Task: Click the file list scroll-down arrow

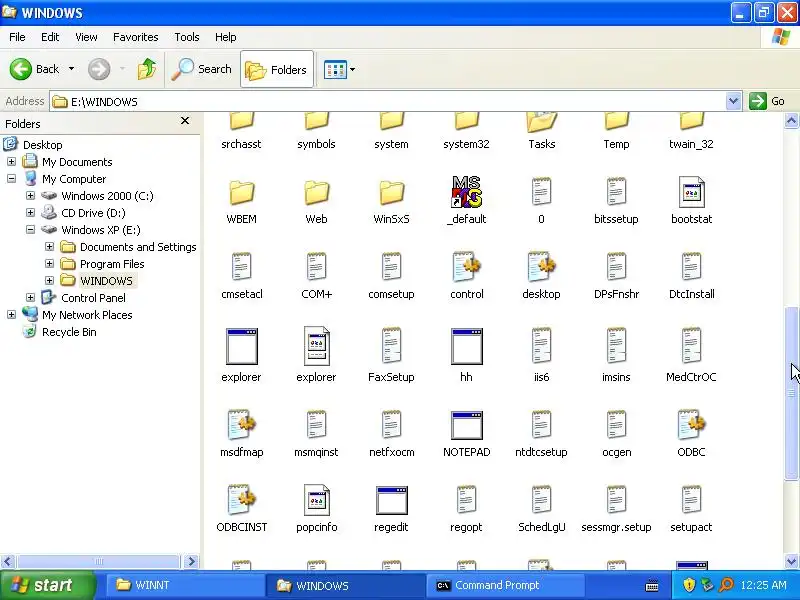Action: pyautogui.click(x=791, y=562)
